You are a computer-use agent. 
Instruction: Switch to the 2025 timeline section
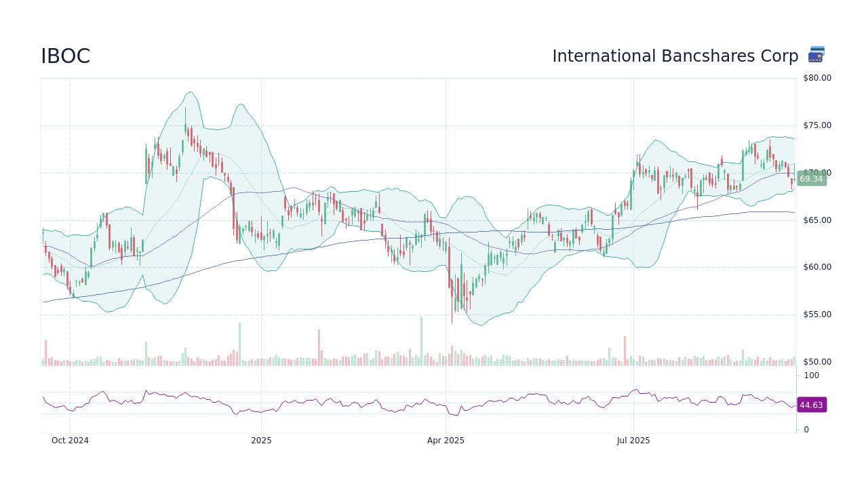pyautogui.click(x=261, y=440)
